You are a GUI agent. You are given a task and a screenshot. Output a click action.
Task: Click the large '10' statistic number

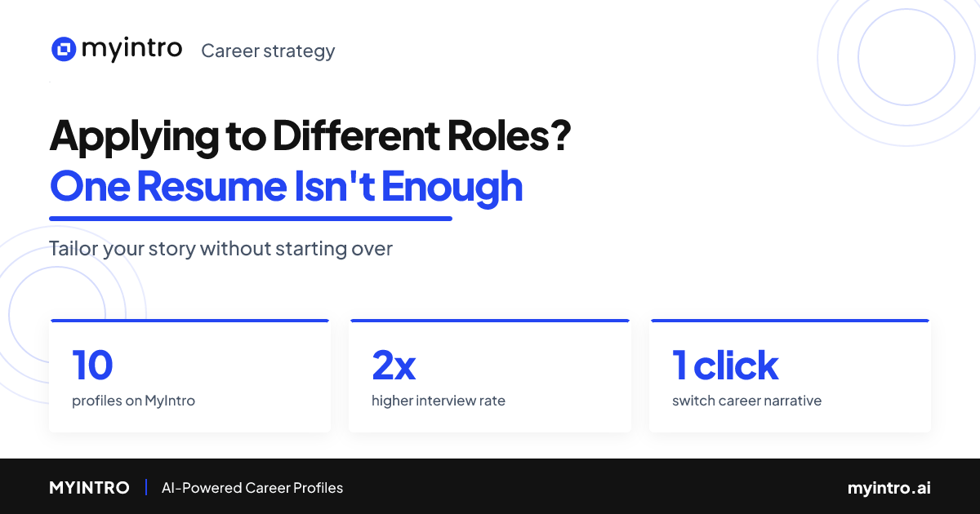[92, 366]
